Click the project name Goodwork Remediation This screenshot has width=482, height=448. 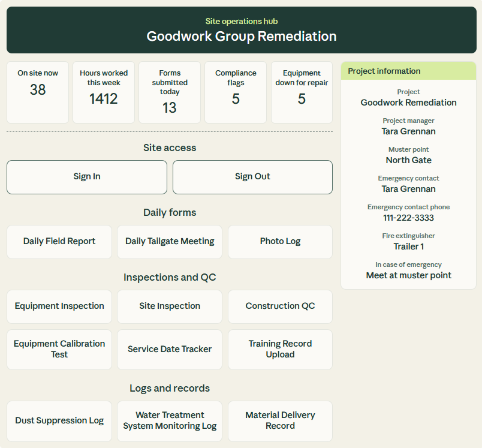408,103
